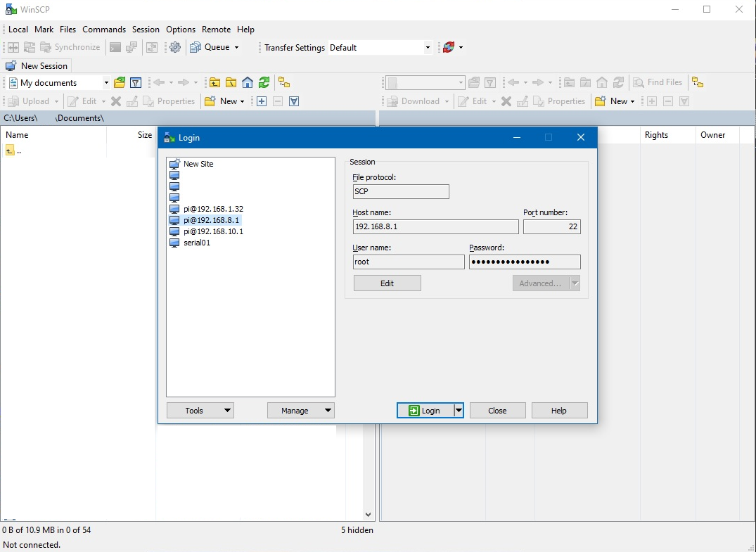This screenshot has height=552, width=756.
Task: Open the console terminal icon
Action: point(115,47)
